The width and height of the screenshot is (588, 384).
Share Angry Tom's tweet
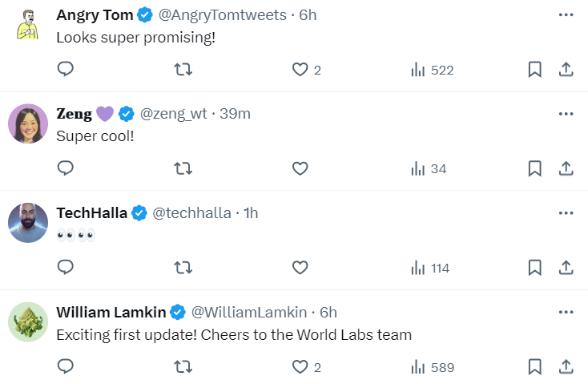tap(566, 70)
